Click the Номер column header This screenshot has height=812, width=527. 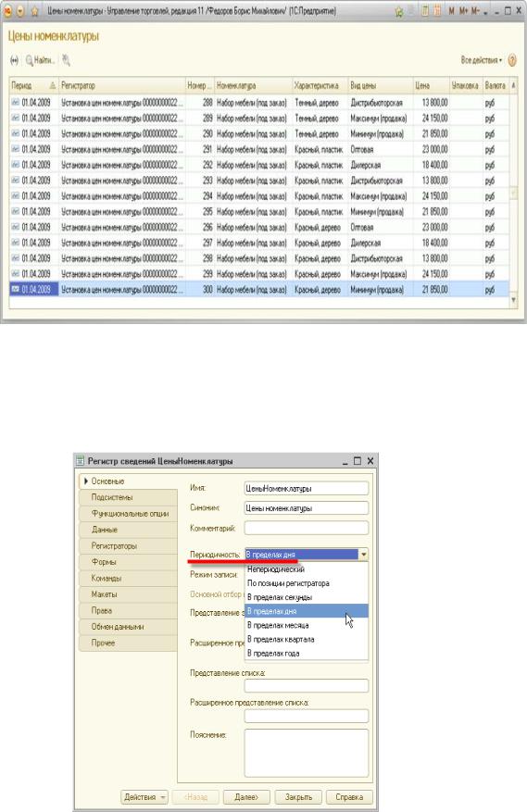(199, 85)
